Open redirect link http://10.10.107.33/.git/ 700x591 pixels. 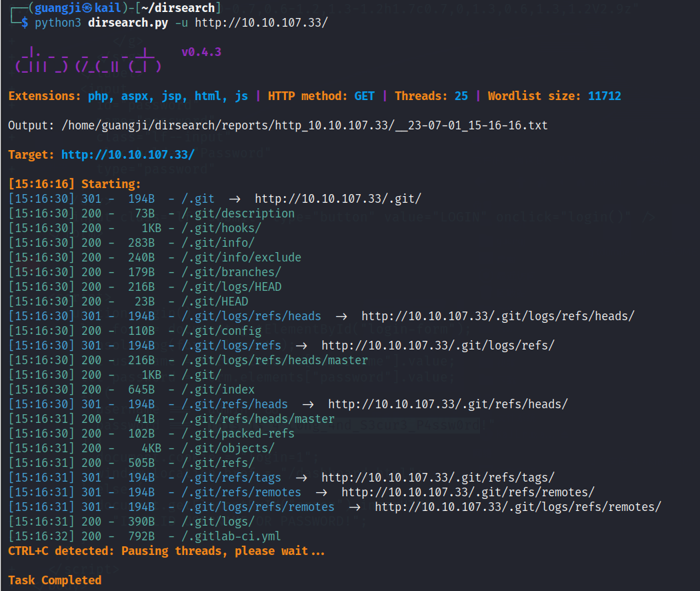[x=338, y=199]
